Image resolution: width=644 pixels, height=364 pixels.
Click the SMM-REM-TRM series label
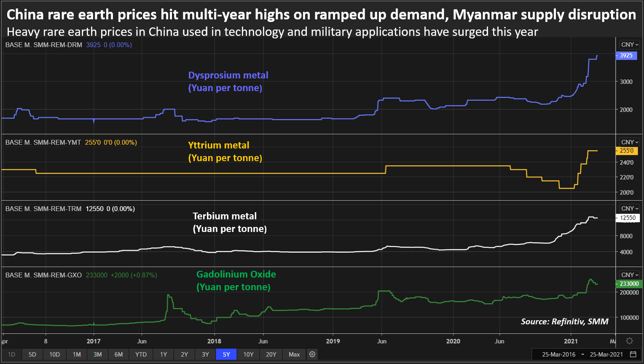[43, 209]
